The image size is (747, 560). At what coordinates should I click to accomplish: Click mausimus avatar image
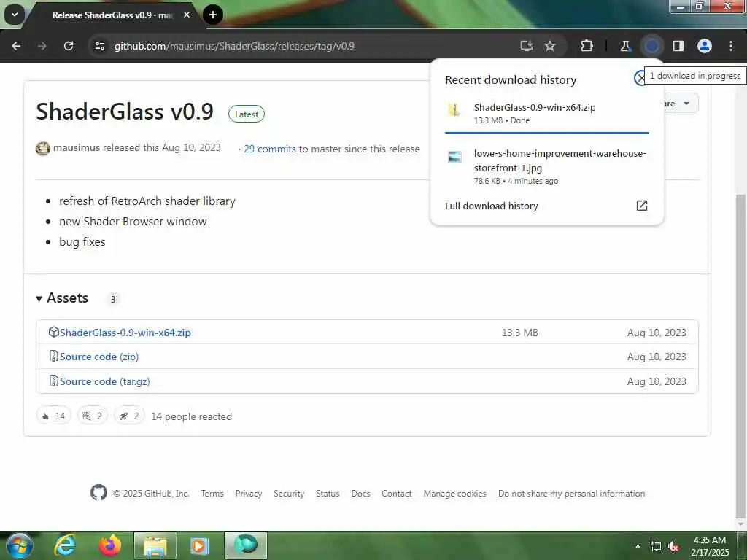click(43, 149)
